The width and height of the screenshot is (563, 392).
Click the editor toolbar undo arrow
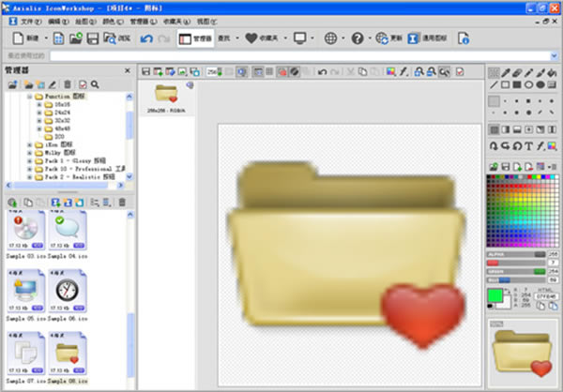pyautogui.click(x=322, y=72)
